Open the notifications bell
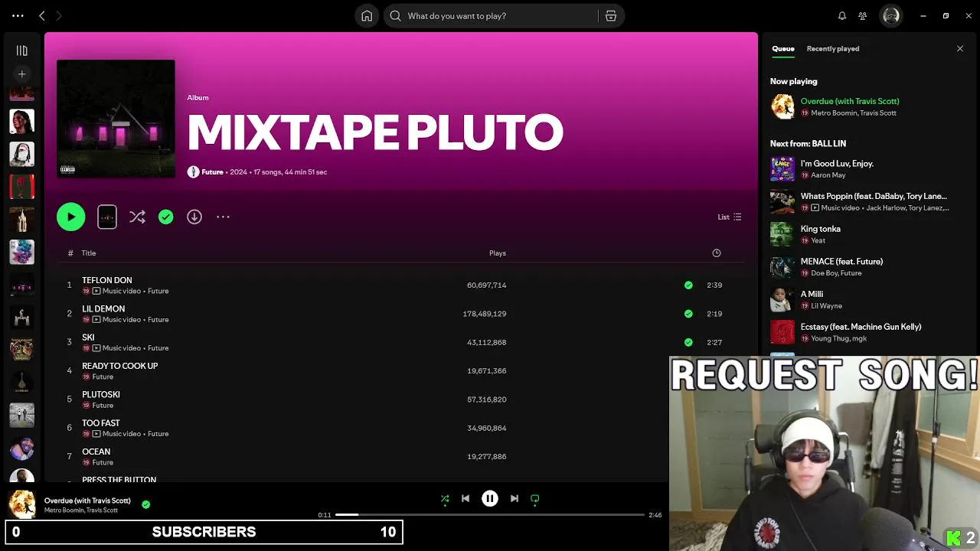 [842, 15]
